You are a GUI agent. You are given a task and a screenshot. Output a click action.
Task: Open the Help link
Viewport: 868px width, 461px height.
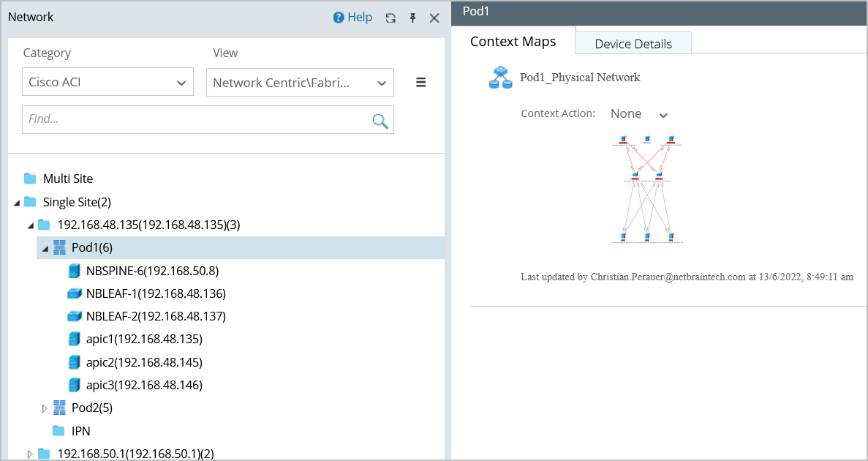tap(352, 18)
